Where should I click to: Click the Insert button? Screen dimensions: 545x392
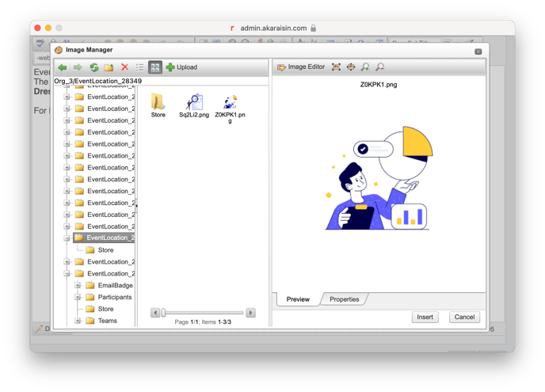(x=425, y=317)
